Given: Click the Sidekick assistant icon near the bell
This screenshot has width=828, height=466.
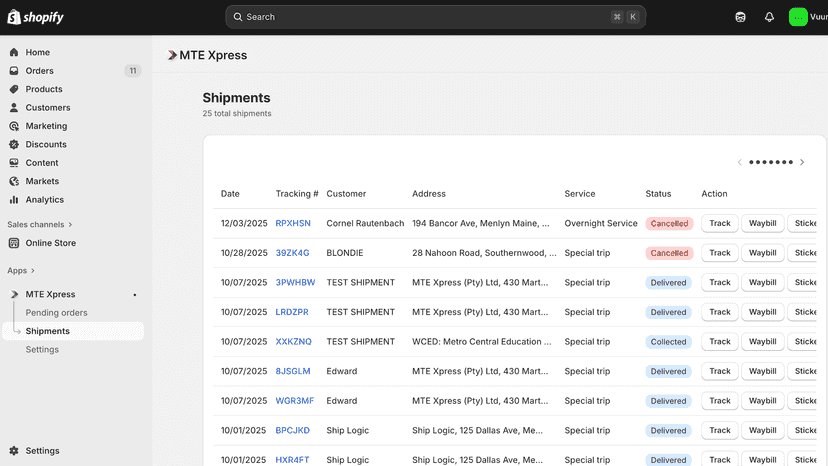Looking at the screenshot, I should (740, 17).
